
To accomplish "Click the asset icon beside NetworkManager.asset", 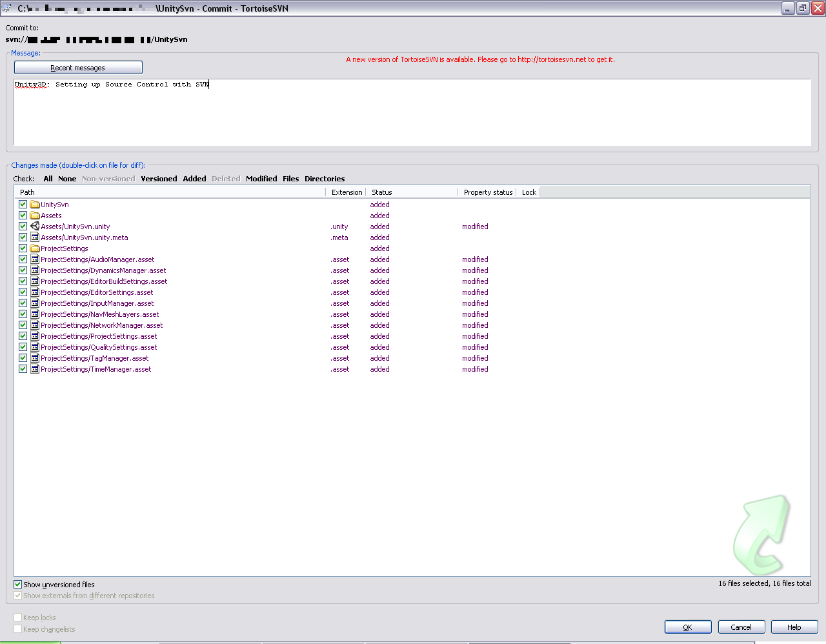I will click(x=35, y=325).
